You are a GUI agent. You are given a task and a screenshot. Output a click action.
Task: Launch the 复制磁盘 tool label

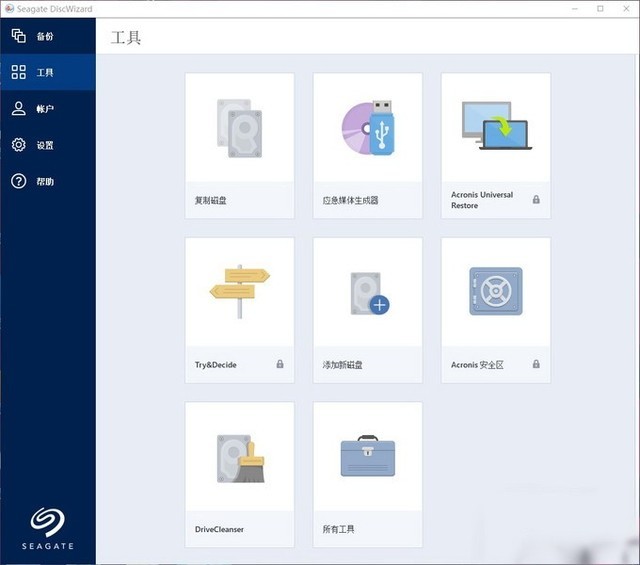(x=211, y=200)
